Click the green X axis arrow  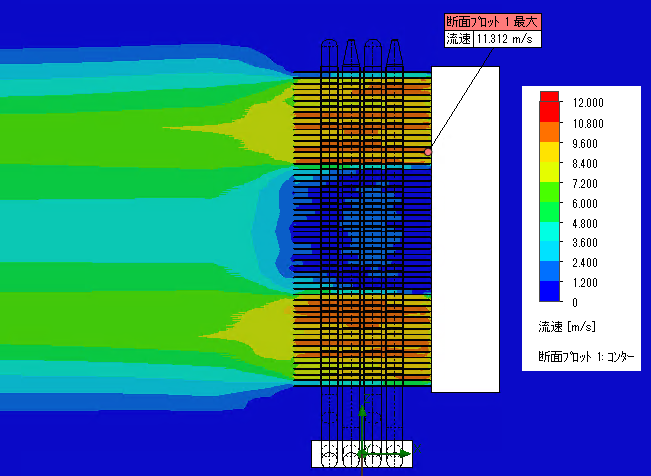[398, 454]
